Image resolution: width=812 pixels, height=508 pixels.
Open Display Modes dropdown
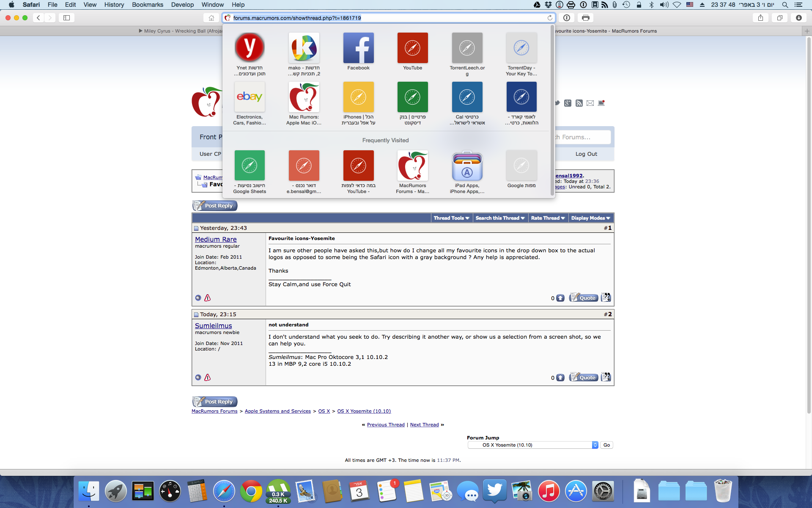590,218
